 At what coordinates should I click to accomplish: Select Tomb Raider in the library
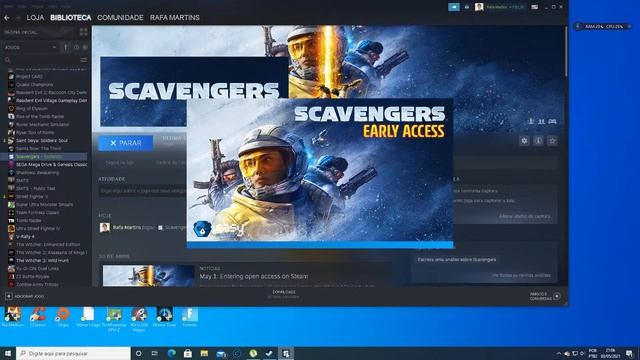29,221
